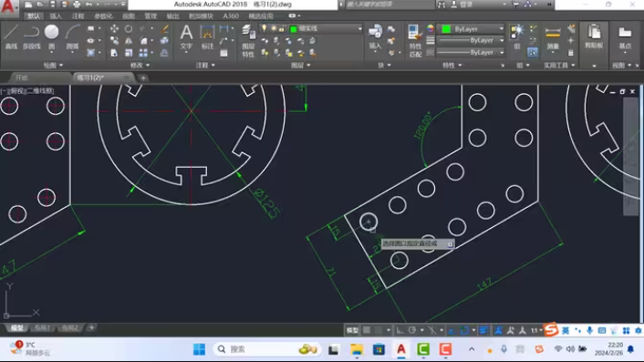The image size is (644, 362).
Task: Expand the Modify (修改) panel
Action: (140, 65)
